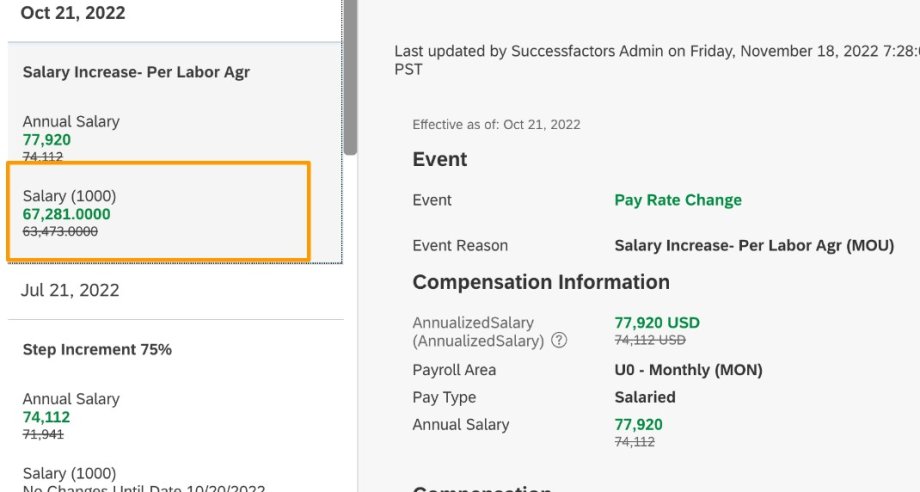
Task: Click the Annual Salary 77,920 in the history list
Action: pyautogui.click(x=47, y=140)
